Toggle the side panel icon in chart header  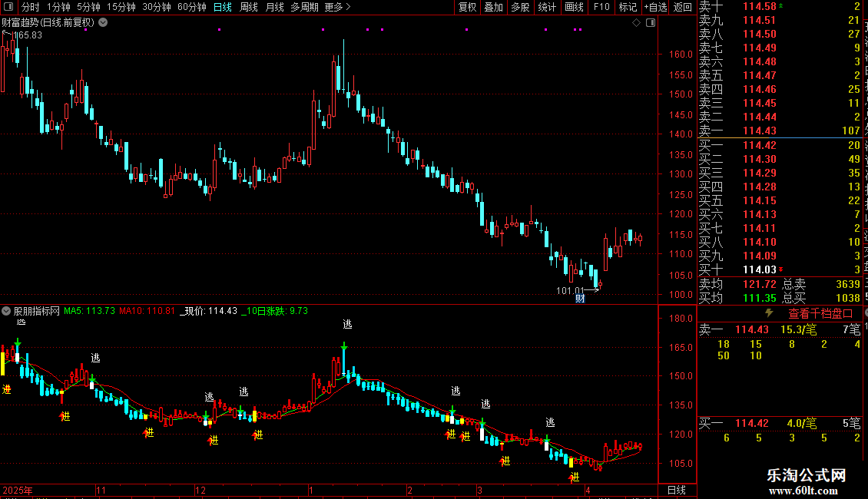click(x=651, y=23)
